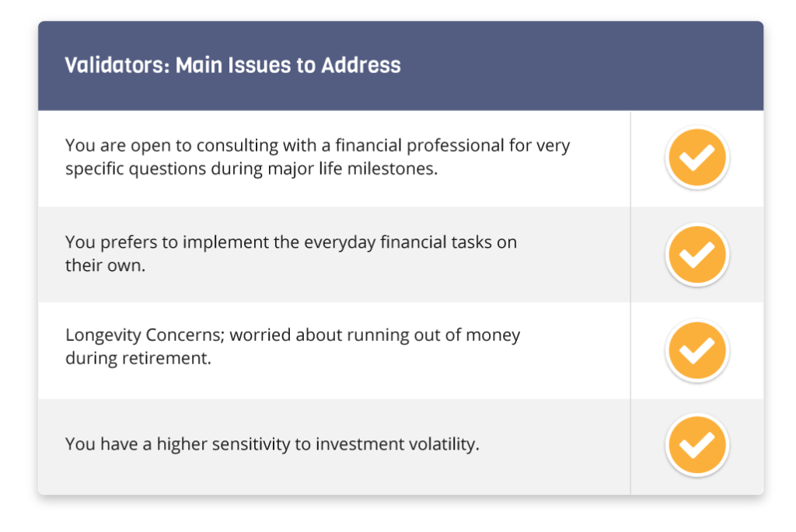This screenshot has width=796, height=532.
Task: Toggle the checkmark for Longevity Concerns
Action: point(696,351)
